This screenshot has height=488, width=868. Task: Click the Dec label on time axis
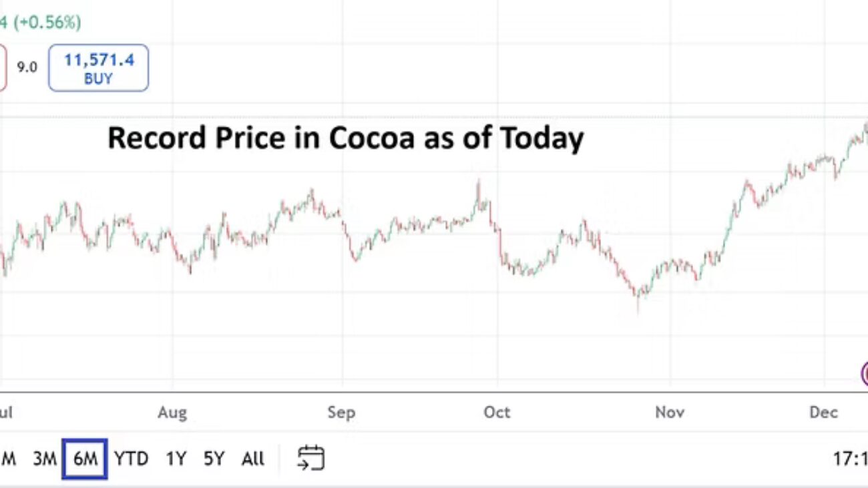tap(823, 413)
